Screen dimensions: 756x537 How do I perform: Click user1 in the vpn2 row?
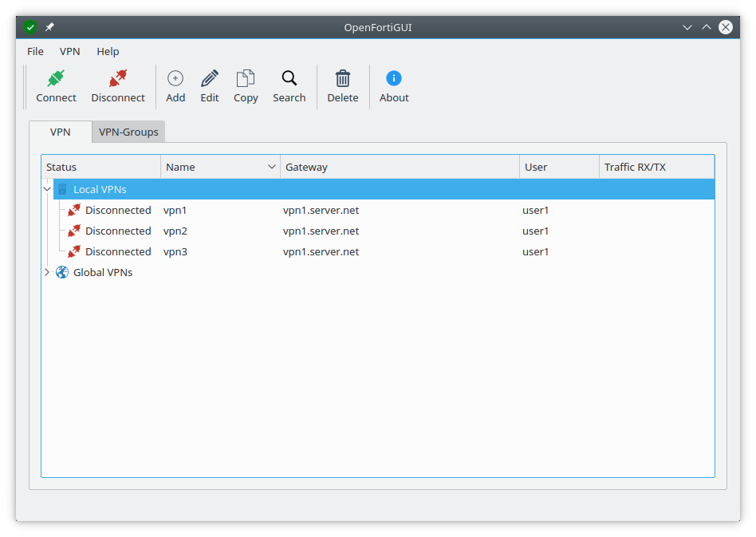point(536,231)
